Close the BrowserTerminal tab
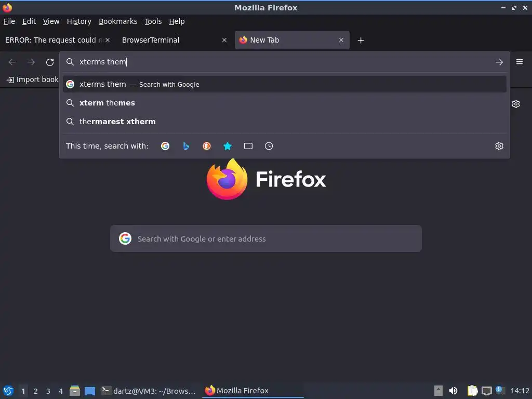Viewport: 532px width, 399px height. (x=224, y=40)
